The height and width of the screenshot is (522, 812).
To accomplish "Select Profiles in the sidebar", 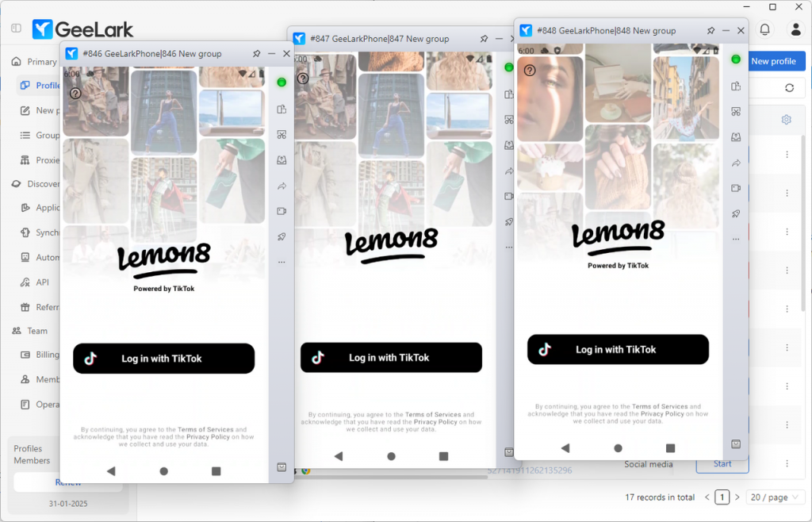I will point(40,86).
